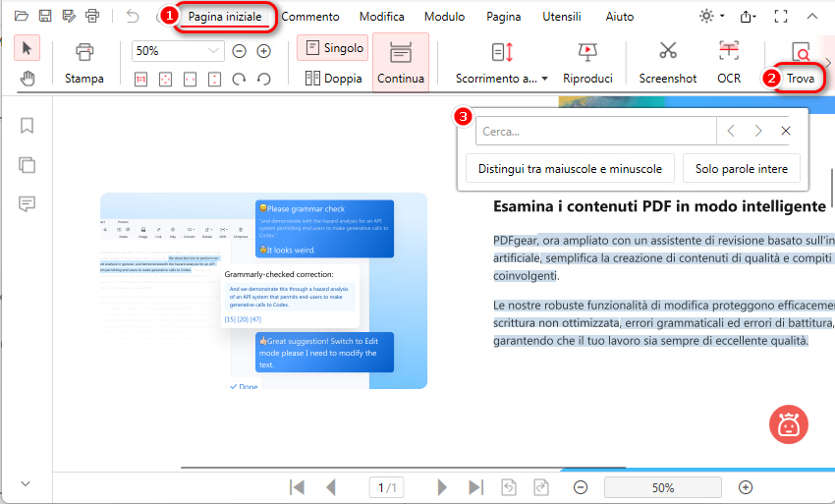
Task: Enable Doppia double page view
Action: pyautogui.click(x=333, y=79)
